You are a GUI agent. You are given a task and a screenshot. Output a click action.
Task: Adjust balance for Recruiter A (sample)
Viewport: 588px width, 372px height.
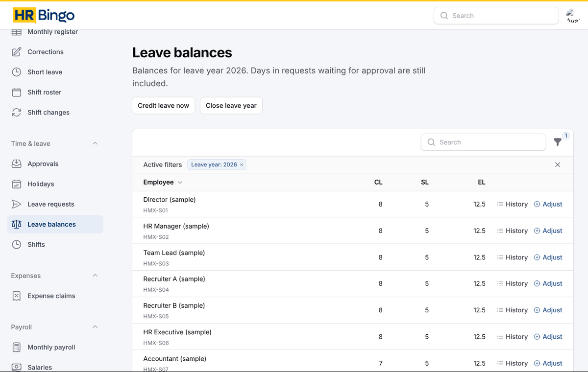pos(548,283)
